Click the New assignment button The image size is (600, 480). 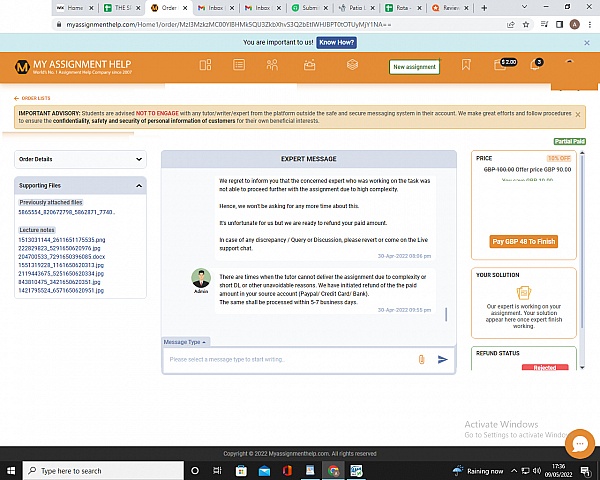[414, 67]
